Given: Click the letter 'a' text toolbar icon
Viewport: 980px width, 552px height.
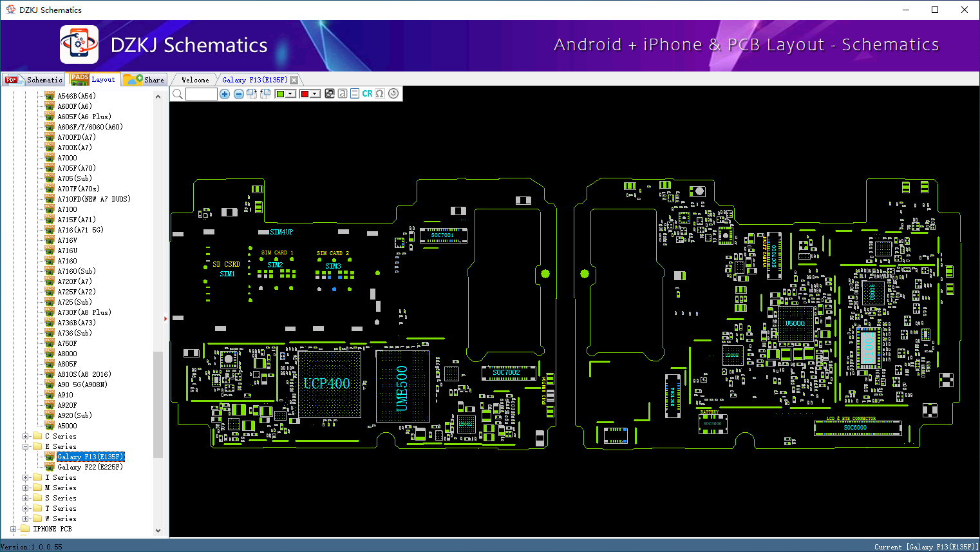Looking at the screenshot, I should (343, 93).
